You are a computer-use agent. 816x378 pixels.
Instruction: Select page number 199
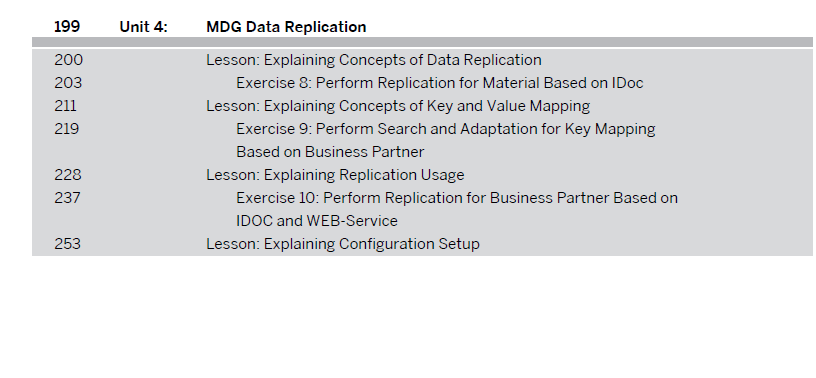(x=67, y=27)
